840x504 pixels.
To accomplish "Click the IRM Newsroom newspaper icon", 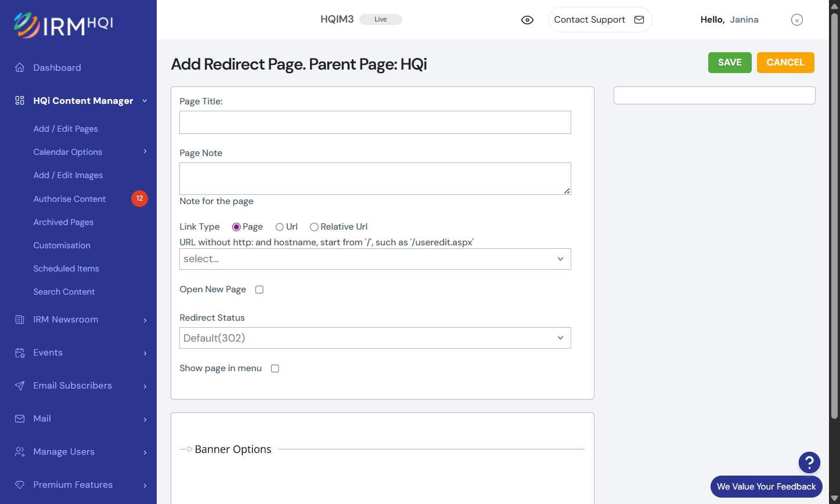I will [x=20, y=320].
